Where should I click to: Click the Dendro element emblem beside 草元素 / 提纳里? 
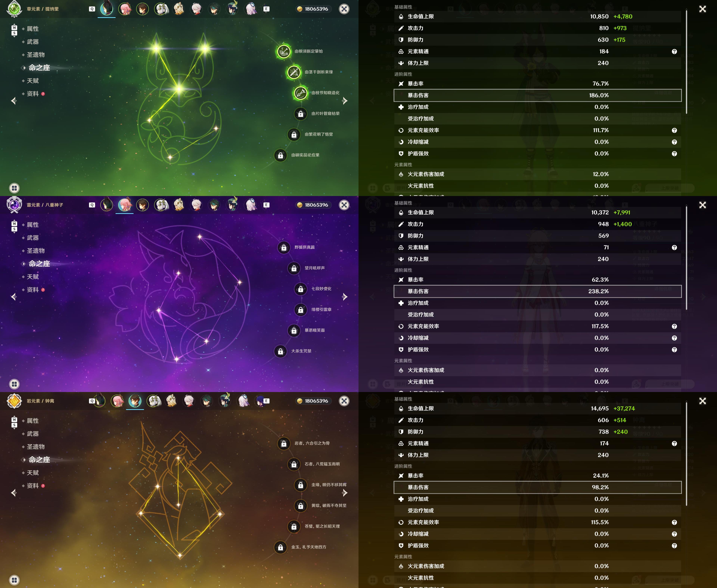pos(14,9)
